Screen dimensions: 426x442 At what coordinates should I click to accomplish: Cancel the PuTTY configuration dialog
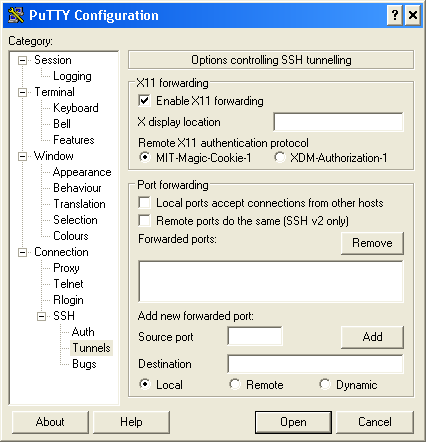375,422
